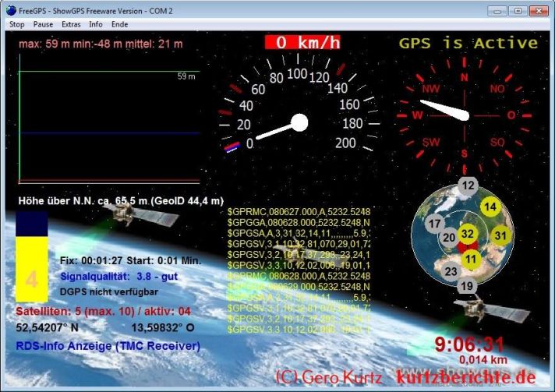
Task: Maximize the FreeGPS window
Action: point(518,11)
